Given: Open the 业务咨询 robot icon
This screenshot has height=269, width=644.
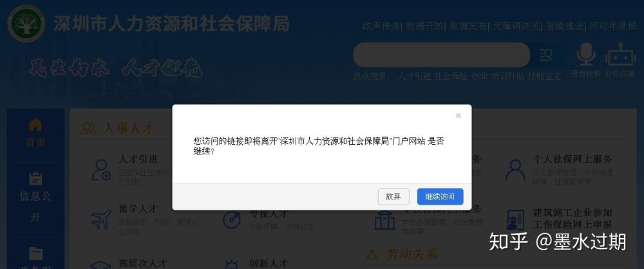Looking at the screenshot, I should [620, 54].
